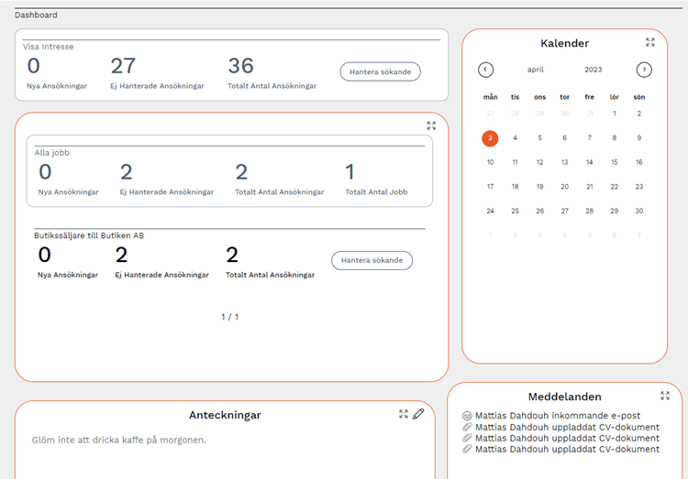Image resolution: width=688 pixels, height=479 pixels.
Task: Expand the job applications panel
Action: pos(431,126)
